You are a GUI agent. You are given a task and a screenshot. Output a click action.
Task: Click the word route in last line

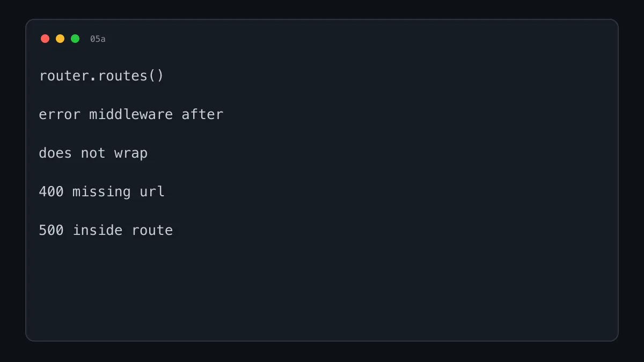click(152, 231)
